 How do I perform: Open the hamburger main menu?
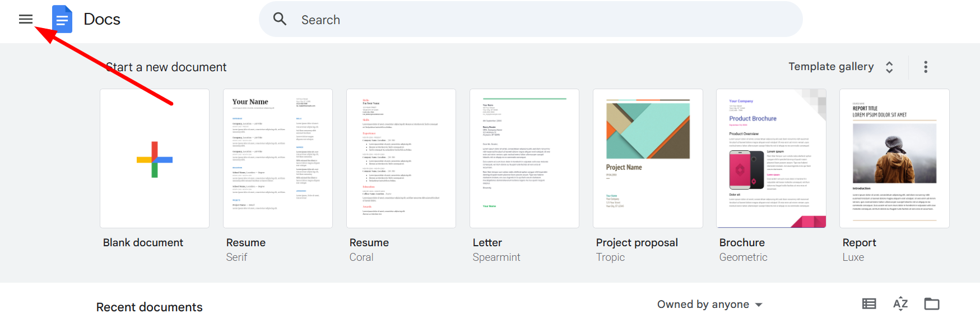(x=26, y=19)
